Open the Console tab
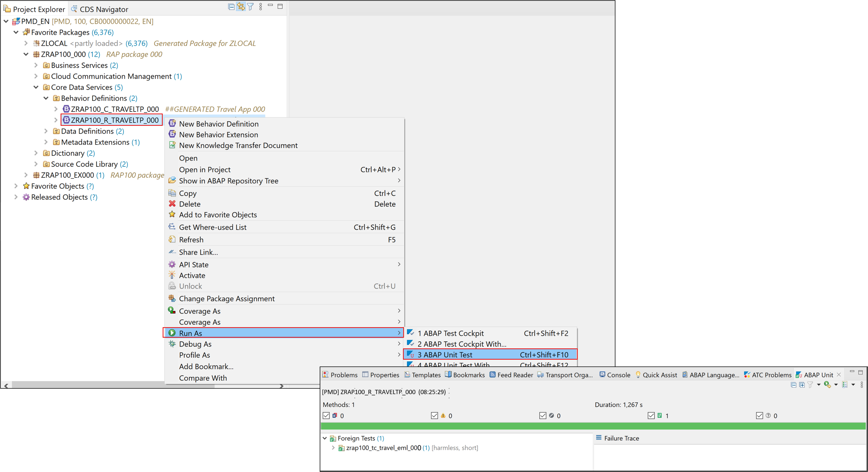The image size is (868, 472). pos(615,375)
